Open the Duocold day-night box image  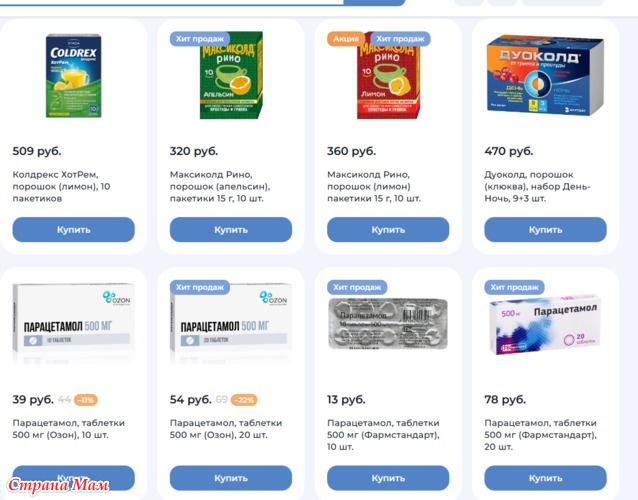[x=545, y=75]
